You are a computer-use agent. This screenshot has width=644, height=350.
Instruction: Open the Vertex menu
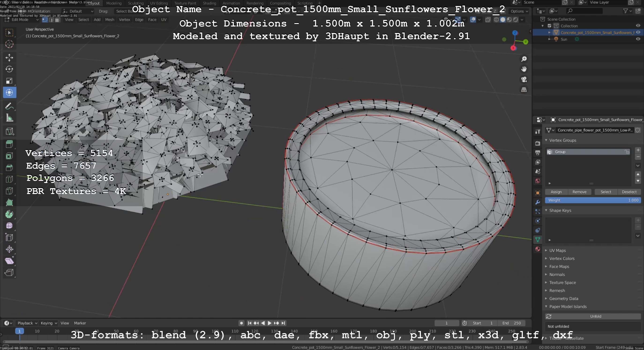(x=124, y=20)
